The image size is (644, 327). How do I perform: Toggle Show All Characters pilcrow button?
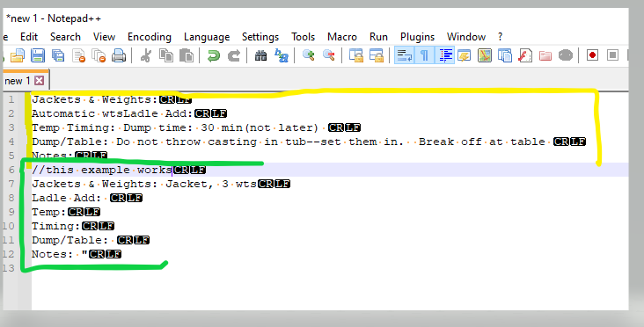[424, 55]
